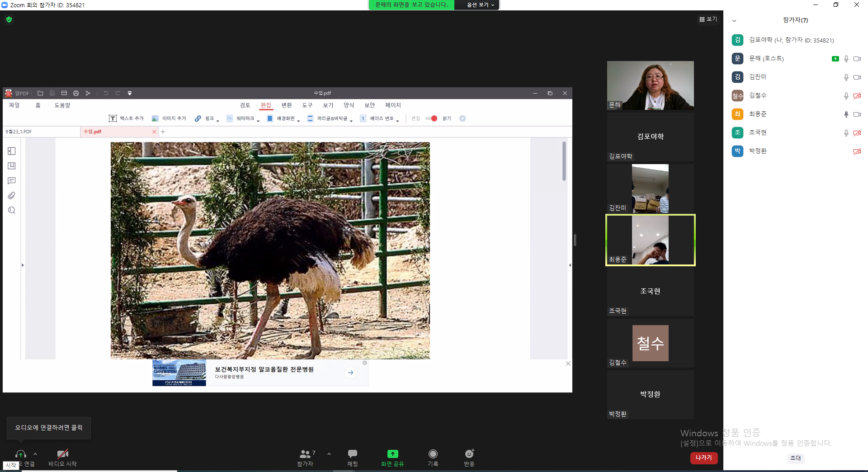Open the Zoom Chat button
Screen dimensions: 868x472
[353, 458]
